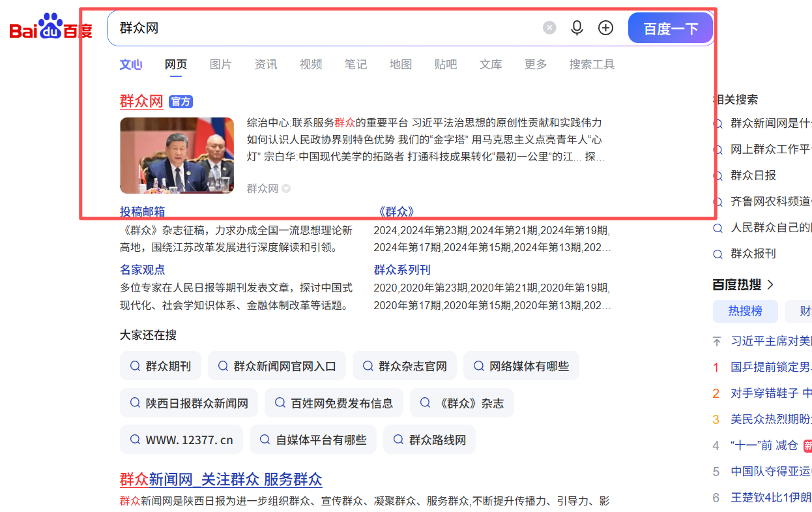This screenshot has height=512, width=812.
Task: Expand the 更多 tab menu
Action: pos(536,65)
